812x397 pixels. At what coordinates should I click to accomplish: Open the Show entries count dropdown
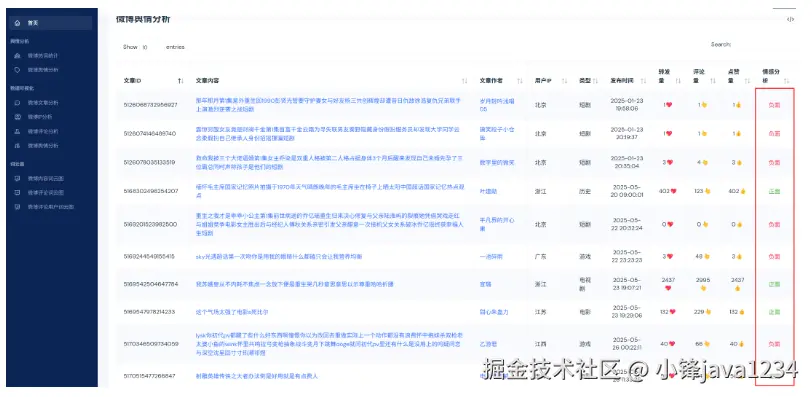coord(152,47)
